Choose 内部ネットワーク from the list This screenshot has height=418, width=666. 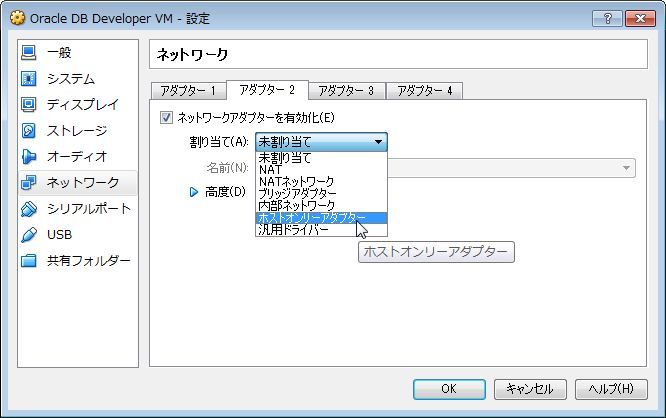click(x=321, y=206)
